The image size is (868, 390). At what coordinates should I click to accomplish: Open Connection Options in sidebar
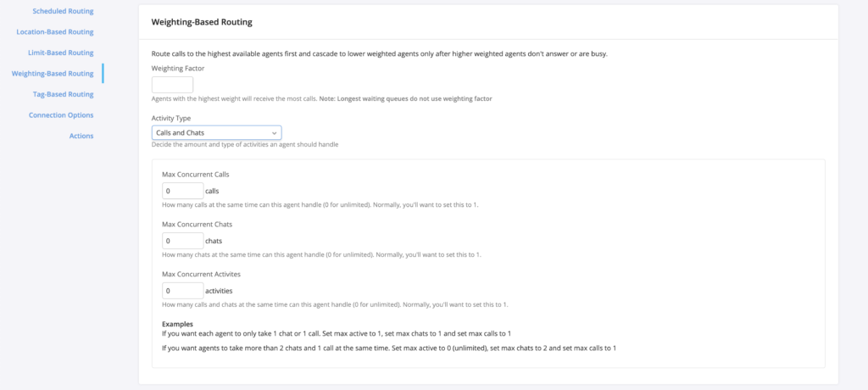tap(61, 114)
